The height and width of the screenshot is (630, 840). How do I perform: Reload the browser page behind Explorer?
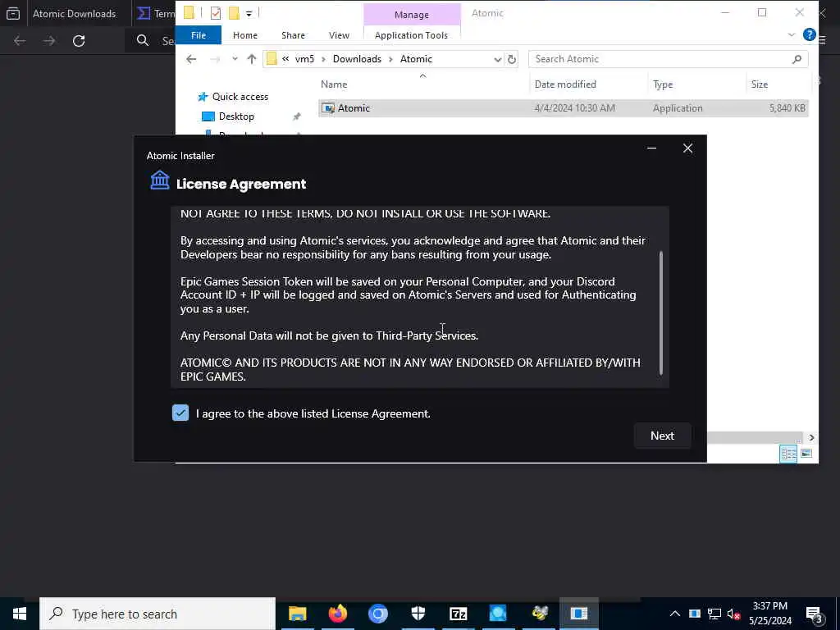pos(79,41)
